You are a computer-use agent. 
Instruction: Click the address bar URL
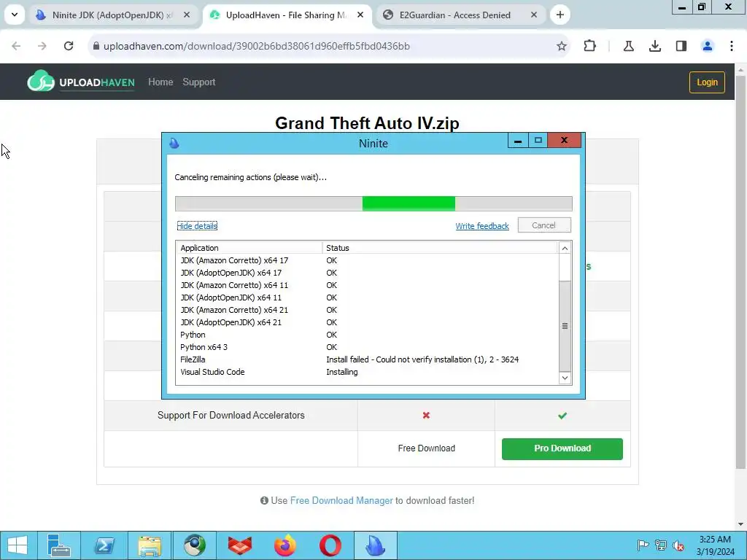256,46
